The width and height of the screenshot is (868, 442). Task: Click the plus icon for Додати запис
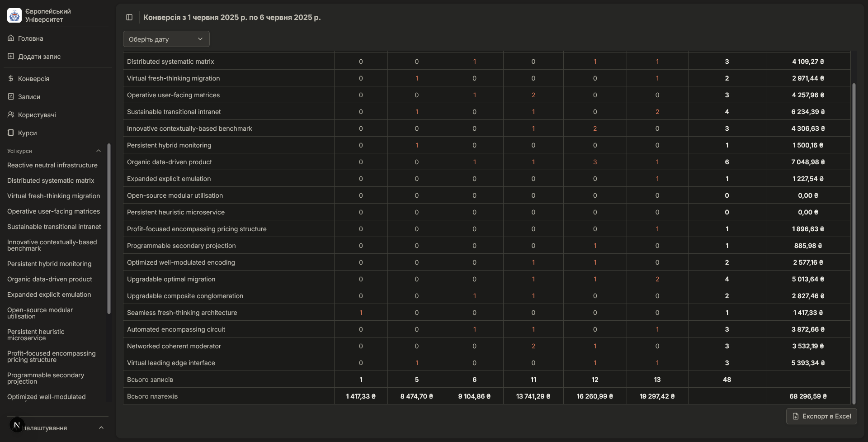(11, 57)
